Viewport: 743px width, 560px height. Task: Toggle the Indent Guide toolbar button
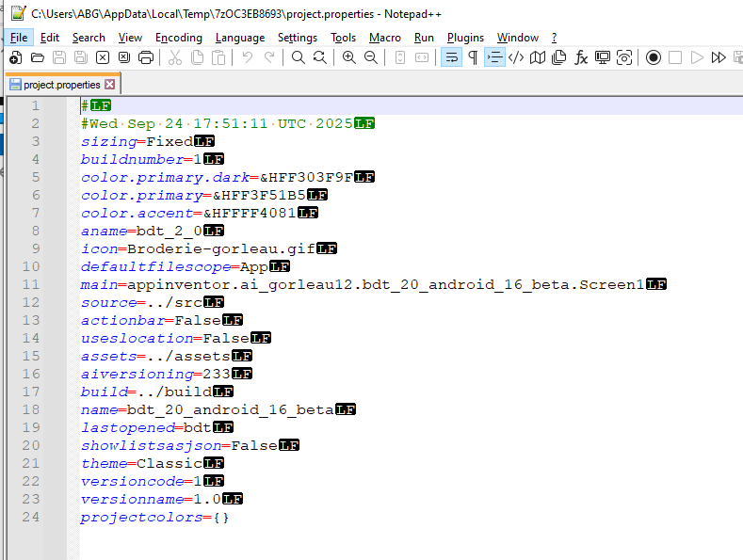tap(494, 57)
